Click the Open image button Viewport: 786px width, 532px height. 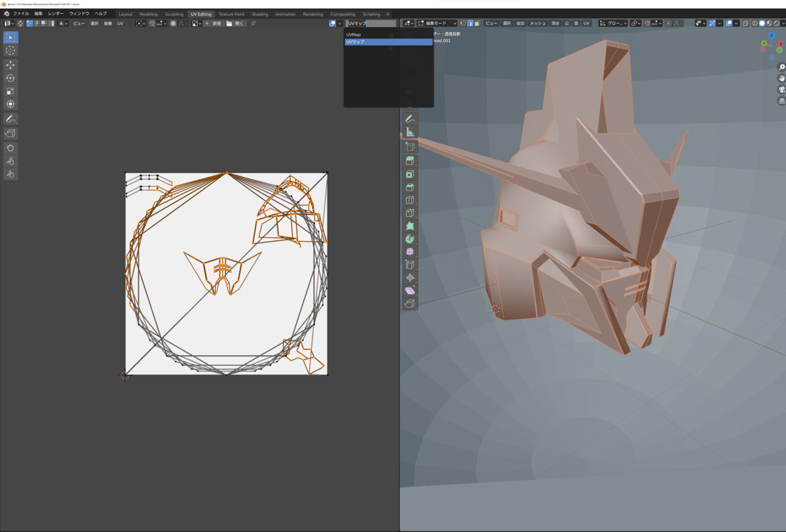(235, 24)
